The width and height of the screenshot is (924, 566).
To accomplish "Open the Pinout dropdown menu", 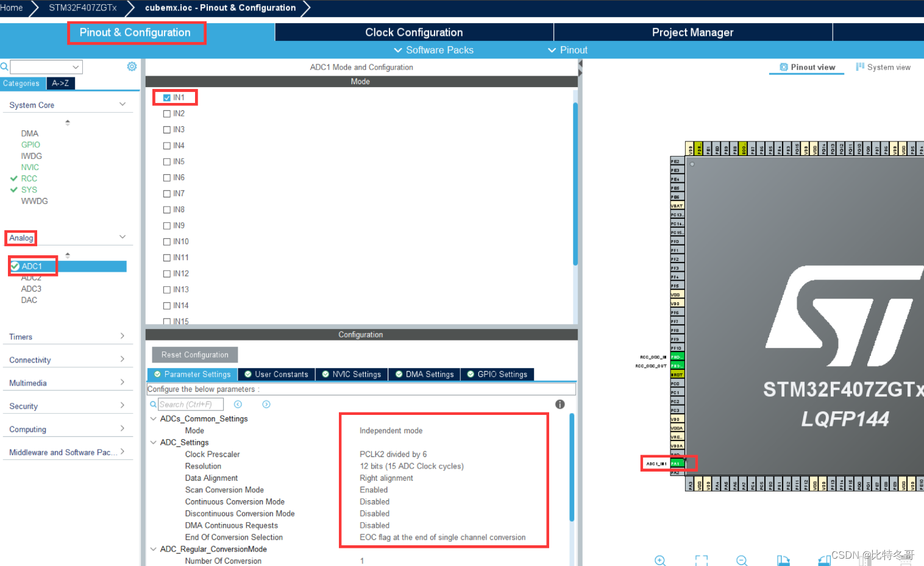I will (567, 50).
